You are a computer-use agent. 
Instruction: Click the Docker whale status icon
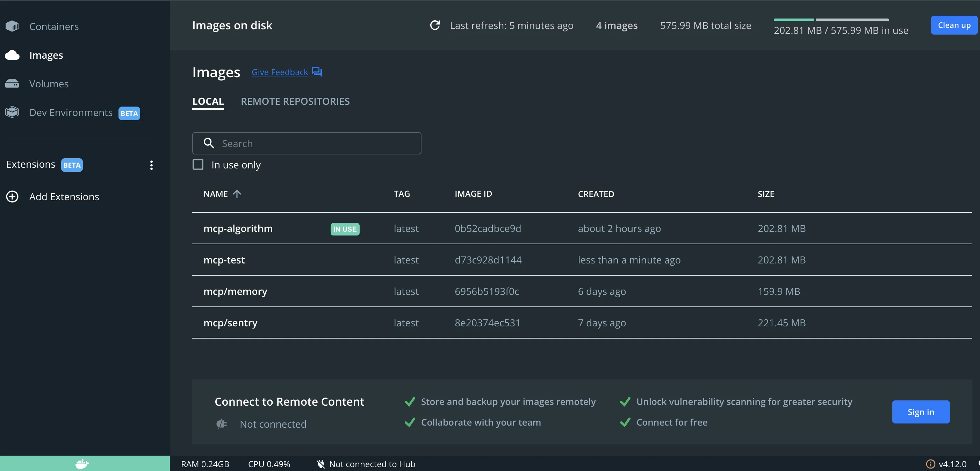point(82,464)
